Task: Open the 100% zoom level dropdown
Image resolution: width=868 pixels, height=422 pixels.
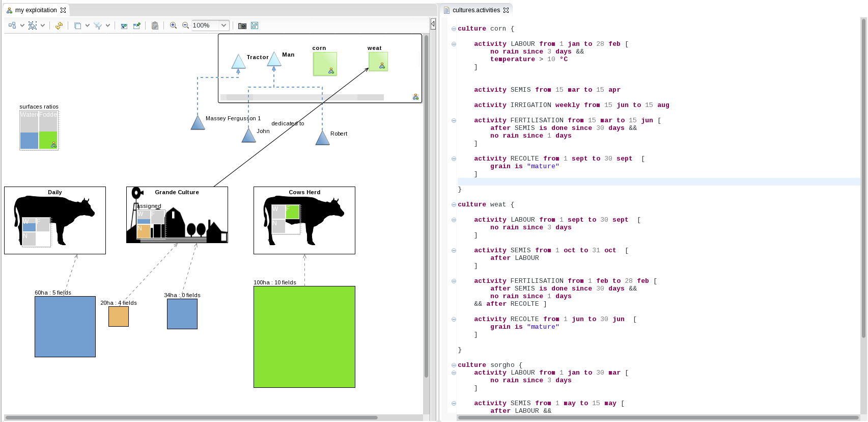Action: point(223,25)
